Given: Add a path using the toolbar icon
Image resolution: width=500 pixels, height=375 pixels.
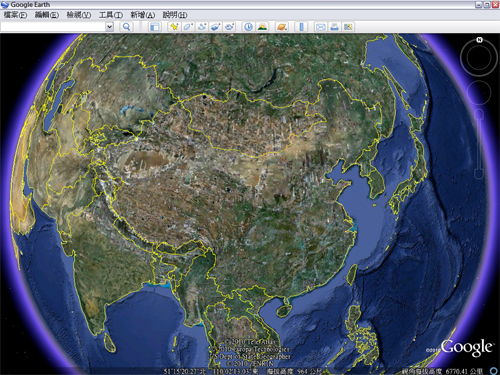Looking at the screenshot, I should tap(202, 27).
